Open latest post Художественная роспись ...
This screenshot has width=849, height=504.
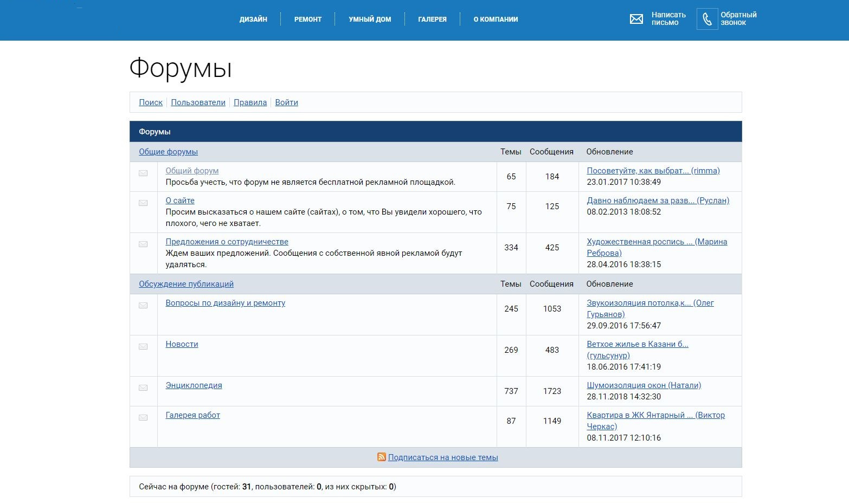click(657, 247)
